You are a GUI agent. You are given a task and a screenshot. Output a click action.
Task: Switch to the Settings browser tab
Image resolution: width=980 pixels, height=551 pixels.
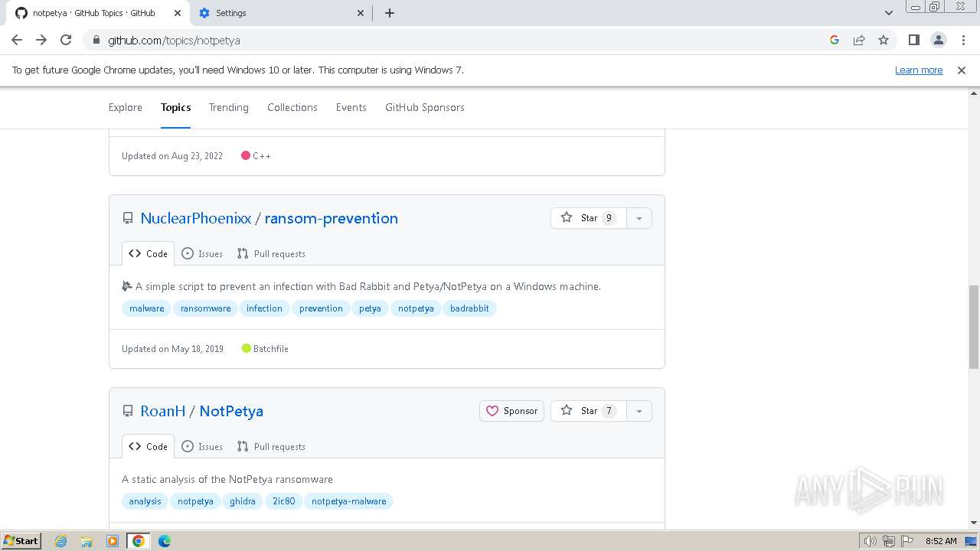click(279, 13)
